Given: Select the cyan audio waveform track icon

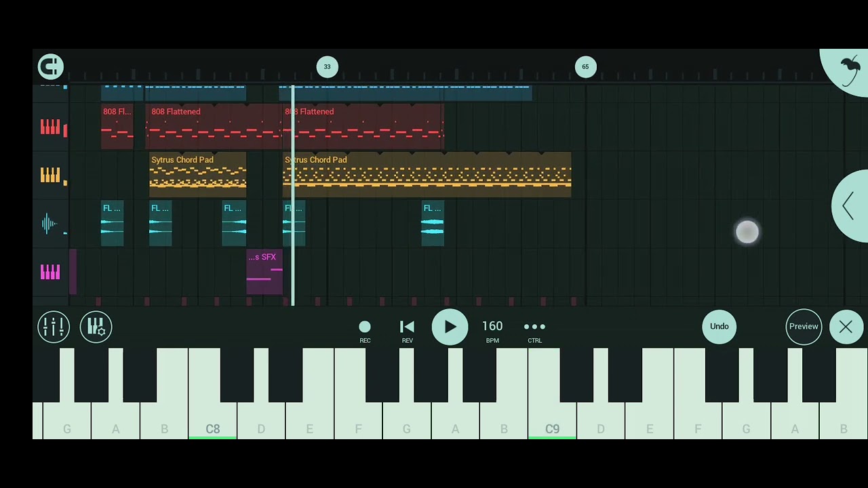Looking at the screenshot, I should 50,224.
